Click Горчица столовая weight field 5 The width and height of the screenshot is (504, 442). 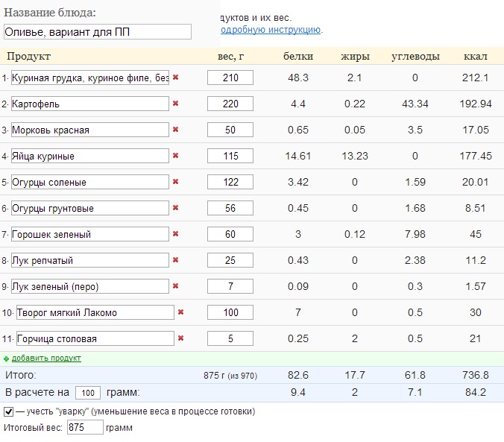(x=230, y=338)
